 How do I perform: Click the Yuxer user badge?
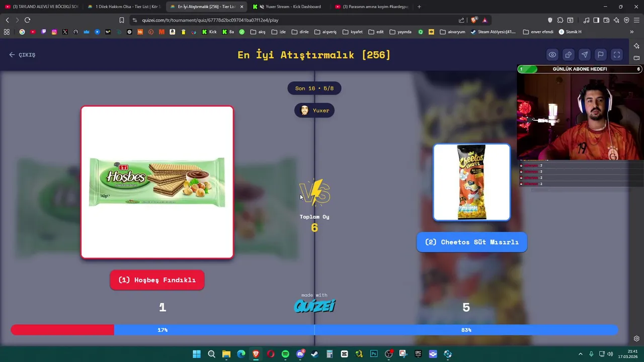point(314,111)
